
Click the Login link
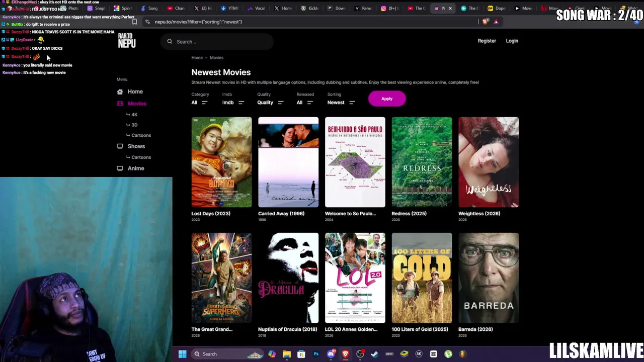[x=512, y=41]
